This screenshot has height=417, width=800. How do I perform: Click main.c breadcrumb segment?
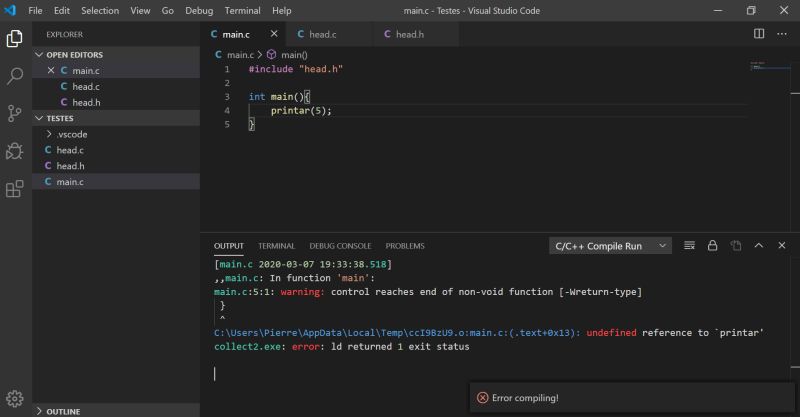tap(240, 55)
